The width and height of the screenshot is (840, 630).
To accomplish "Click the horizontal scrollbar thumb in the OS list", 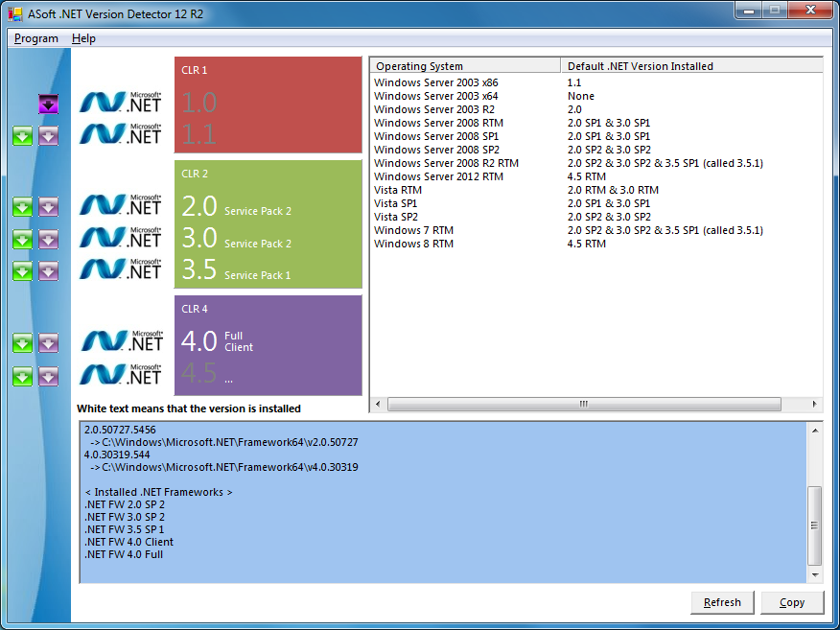I will coord(584,404).
